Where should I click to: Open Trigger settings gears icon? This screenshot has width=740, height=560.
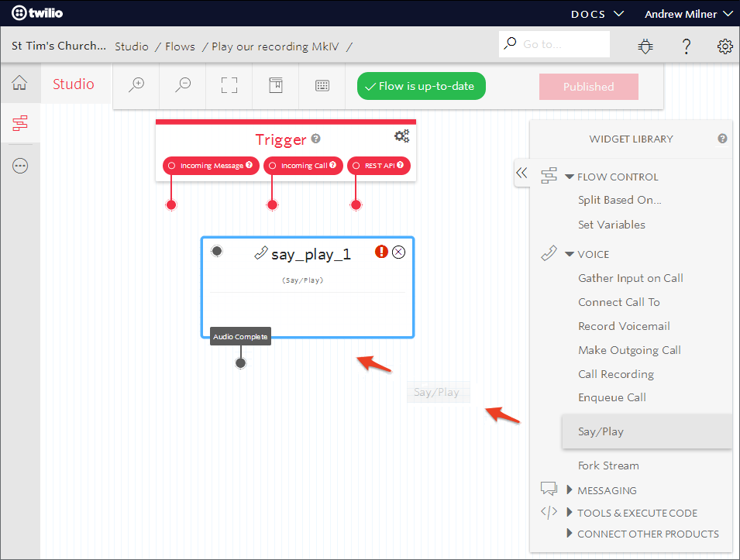[401, 136]
